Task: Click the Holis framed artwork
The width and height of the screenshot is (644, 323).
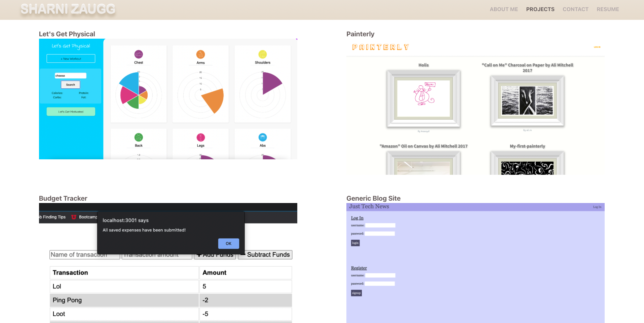Action: (423, 98)
